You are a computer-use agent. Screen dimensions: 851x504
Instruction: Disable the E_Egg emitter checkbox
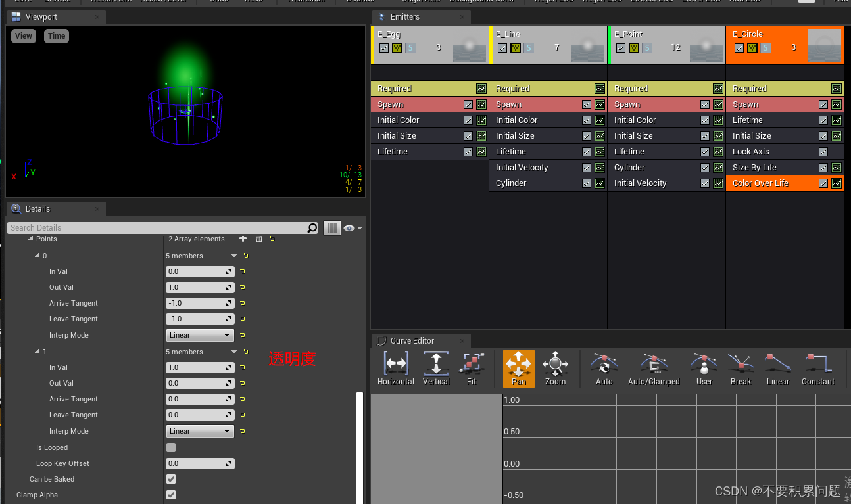point(384,48)
